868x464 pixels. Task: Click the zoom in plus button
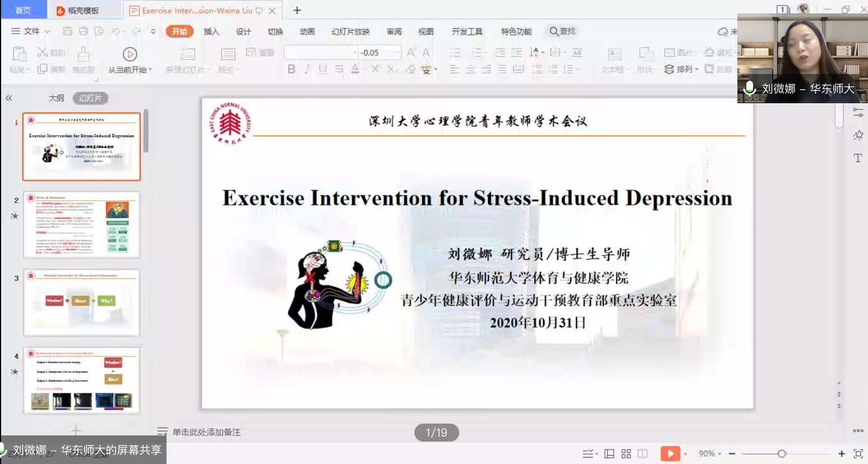tap(841, 453)
